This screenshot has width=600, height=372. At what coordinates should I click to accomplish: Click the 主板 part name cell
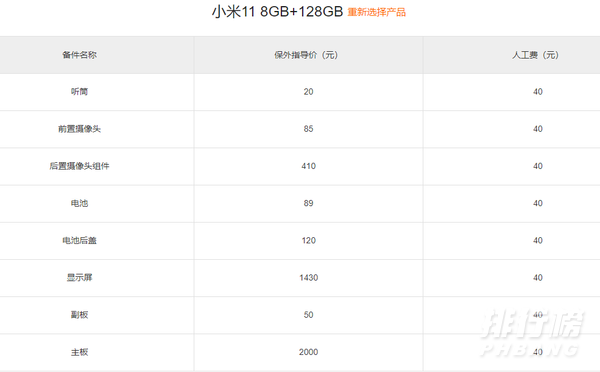point(80,352)
